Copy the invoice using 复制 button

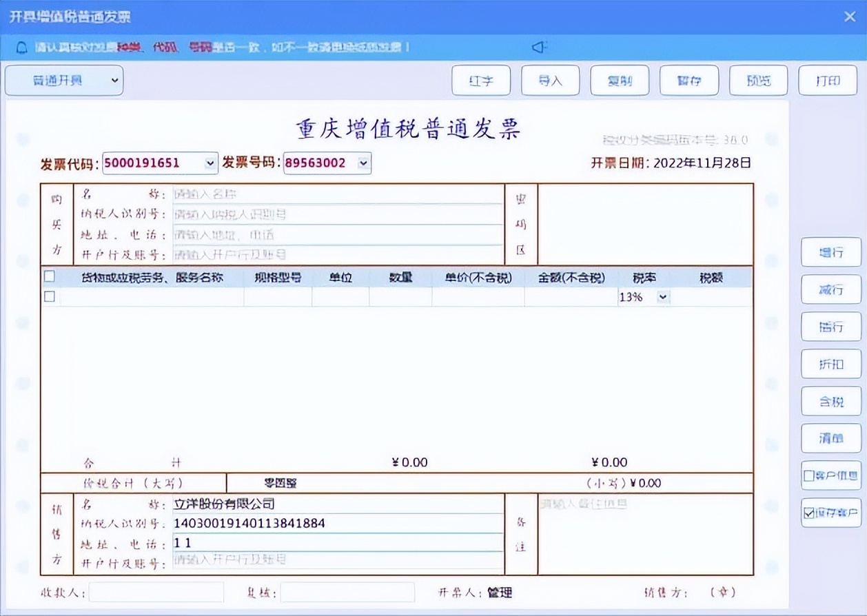[x=619, y=80]
